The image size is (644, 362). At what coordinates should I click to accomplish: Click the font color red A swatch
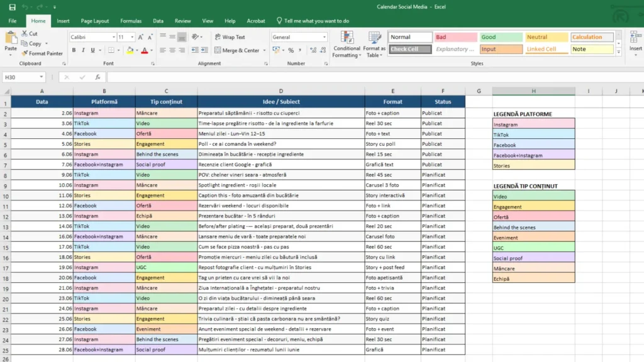(144, 50)
